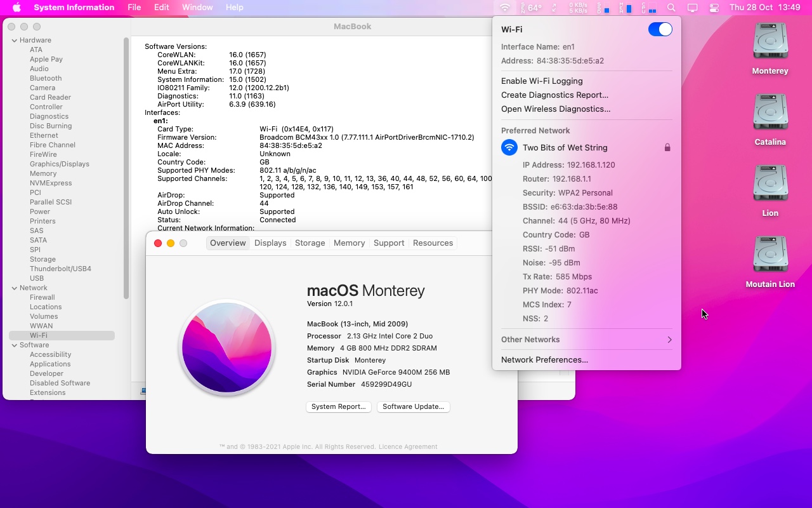Image resolution: width=812 pixels, height=508 pixels.
Task: Open the Window menu
Action: pos(197,8)
